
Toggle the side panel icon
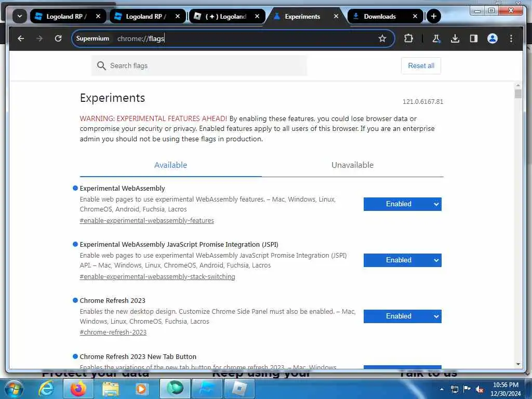(x=474, y=38)
